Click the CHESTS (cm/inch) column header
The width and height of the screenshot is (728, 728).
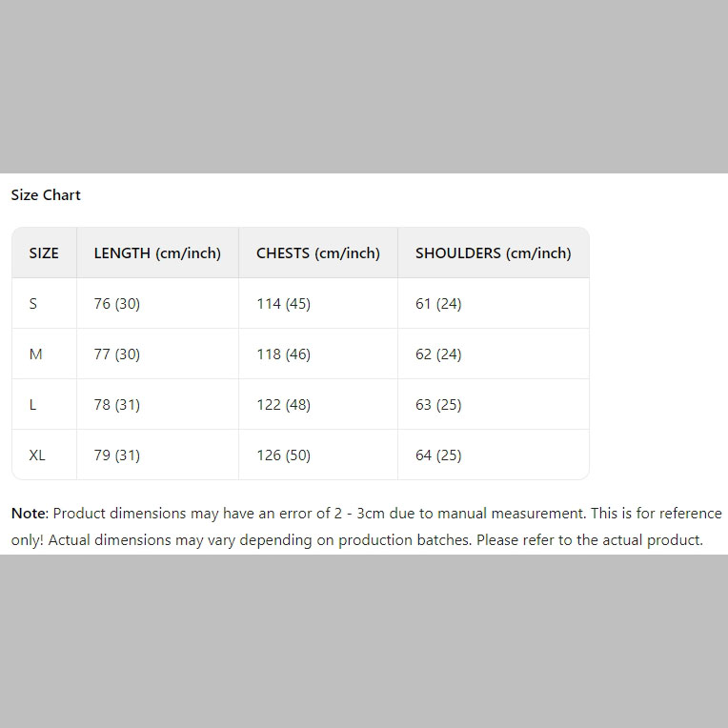[318, 253]
